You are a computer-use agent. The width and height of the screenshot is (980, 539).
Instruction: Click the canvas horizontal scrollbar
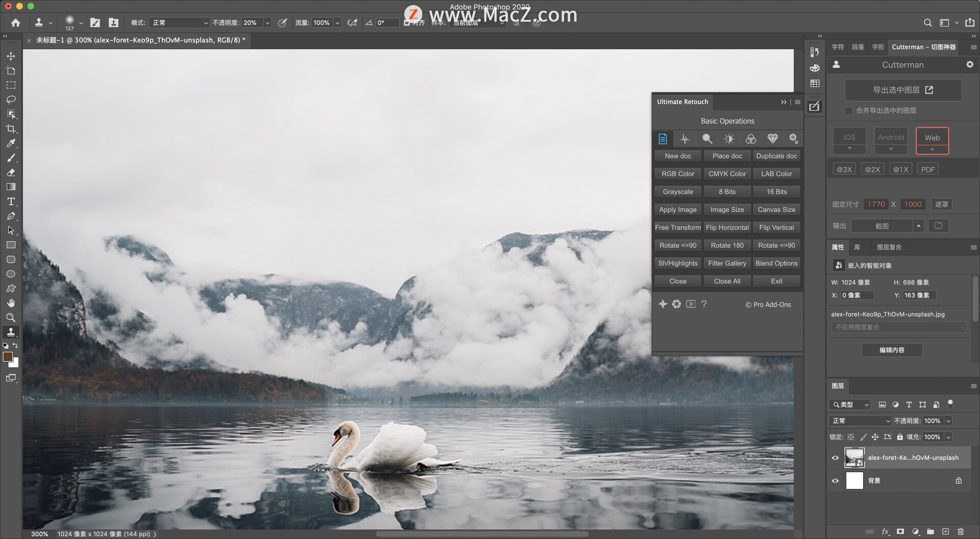[x=482, y=534]
